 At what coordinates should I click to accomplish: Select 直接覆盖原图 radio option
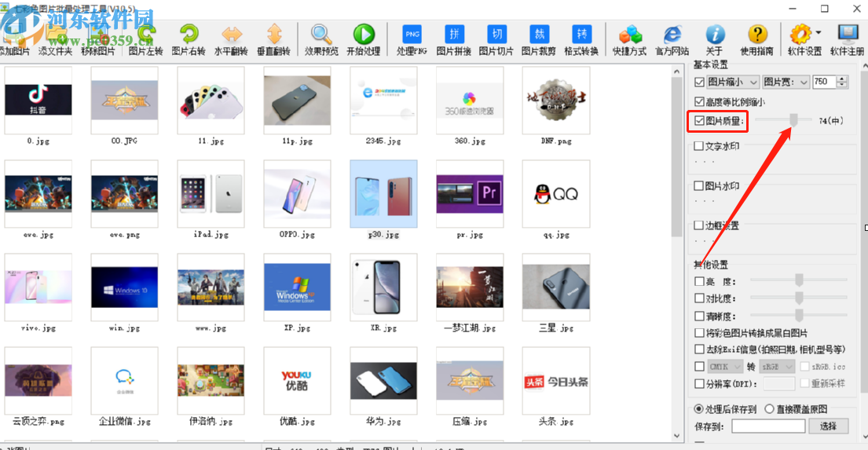point(769,409)
